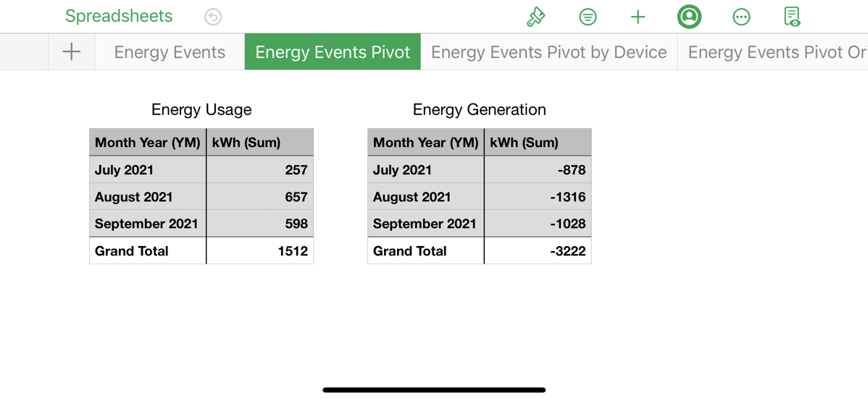Tap Month Year (YM) header in Energy Usage
The height and width of the screenshot is (401, 868).
click(148, 143)
